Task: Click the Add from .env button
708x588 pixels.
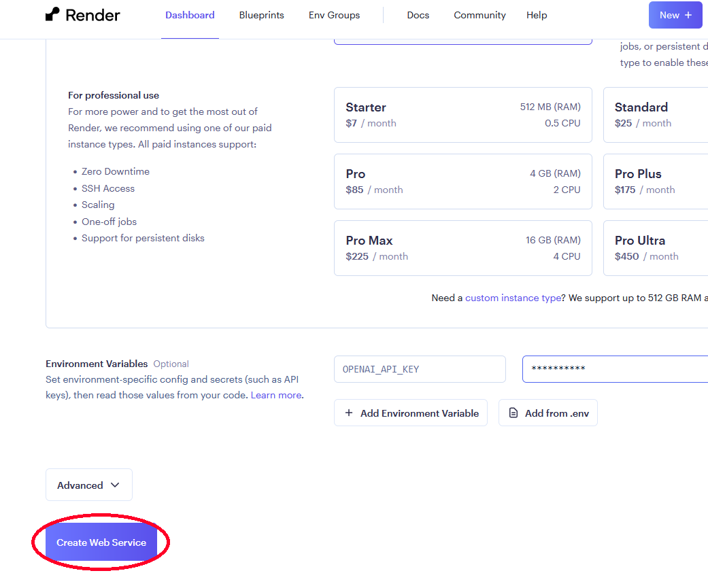Action: [547, 413]
